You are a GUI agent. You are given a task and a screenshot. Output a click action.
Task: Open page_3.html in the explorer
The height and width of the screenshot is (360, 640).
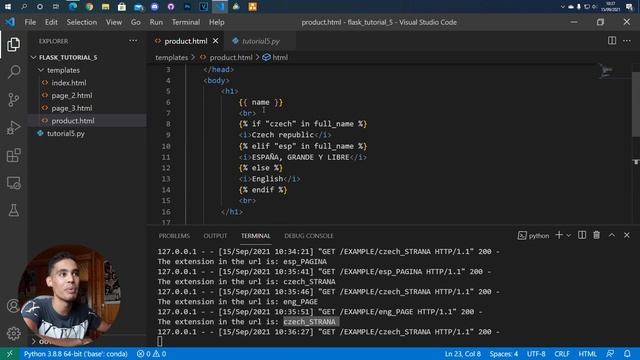click(87, 108)
